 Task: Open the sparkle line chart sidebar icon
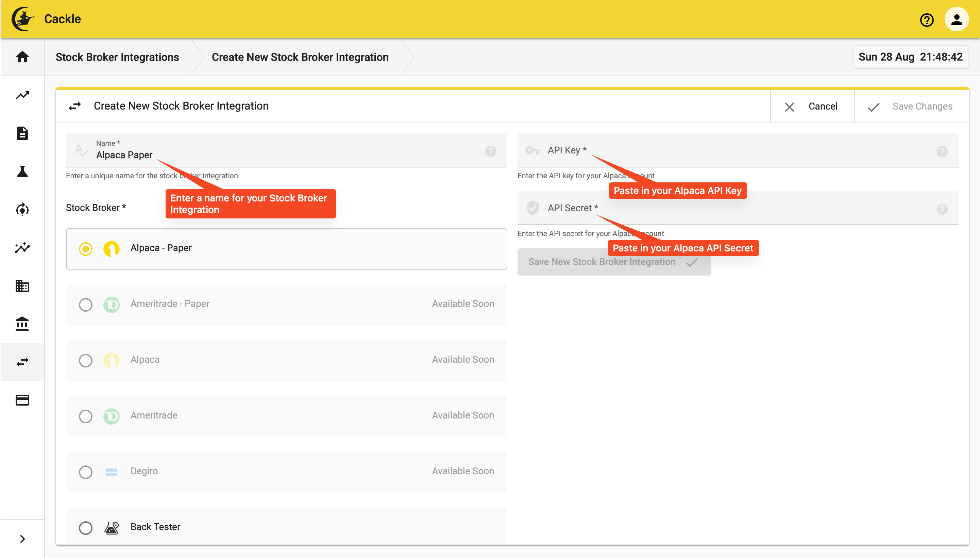click(22, 248)
